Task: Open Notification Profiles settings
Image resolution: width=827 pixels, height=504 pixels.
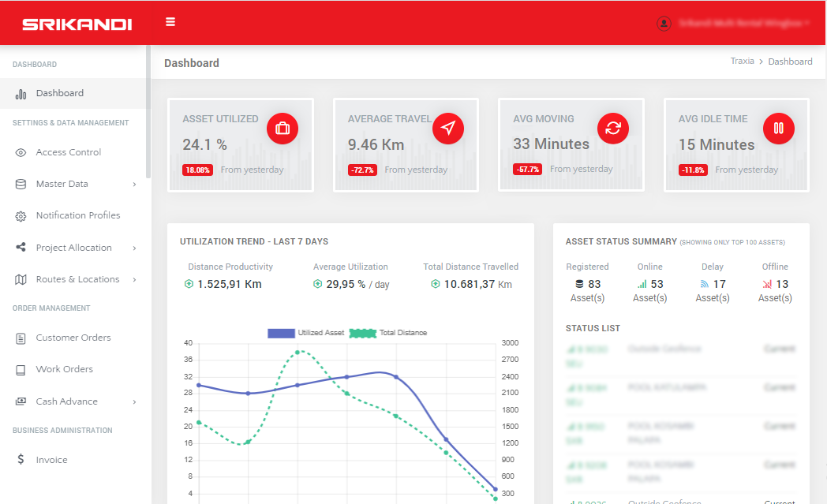Action: coord(78,215)
